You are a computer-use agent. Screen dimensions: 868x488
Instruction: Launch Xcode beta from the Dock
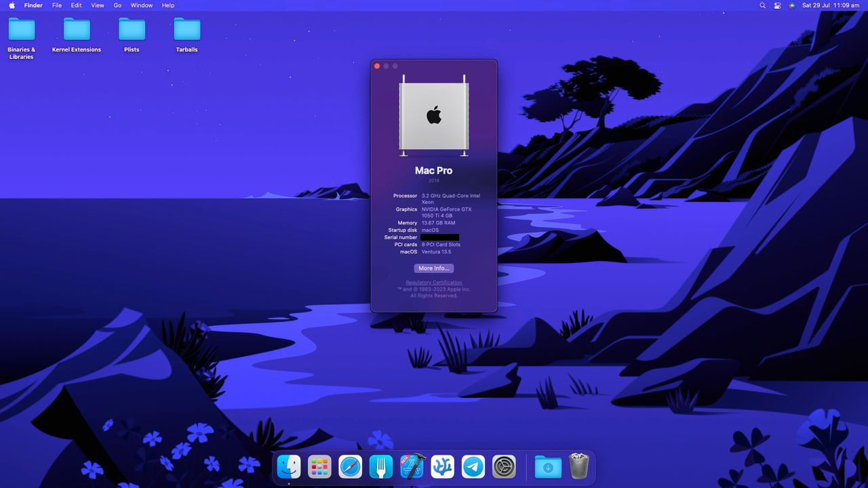412,466
